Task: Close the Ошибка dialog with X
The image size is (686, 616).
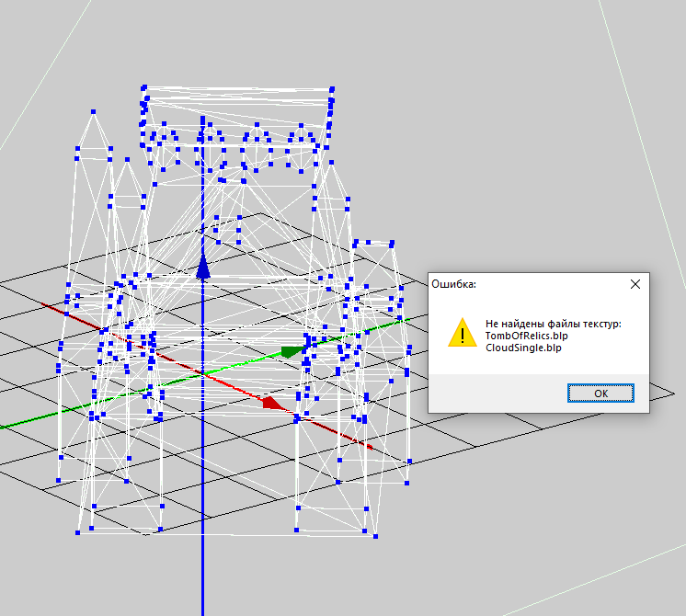Action: click(635, 284)
